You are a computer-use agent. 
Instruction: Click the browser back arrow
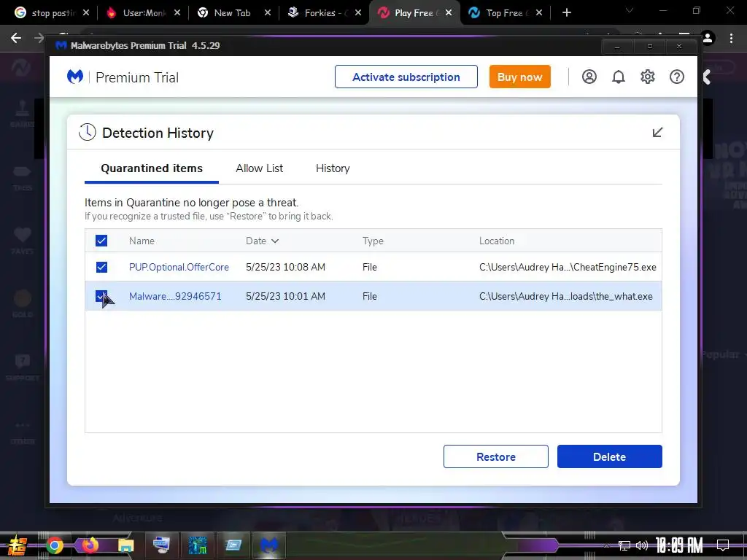(16, 38)
